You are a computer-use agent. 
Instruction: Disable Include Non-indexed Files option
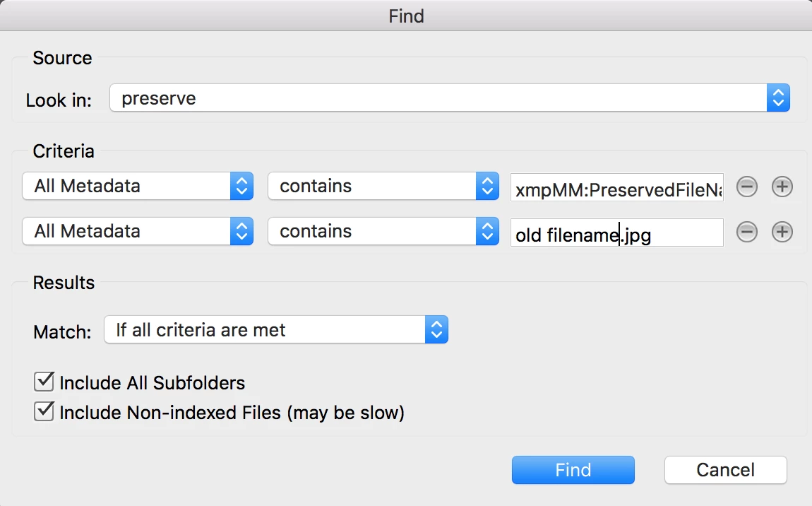click(44, 412)
